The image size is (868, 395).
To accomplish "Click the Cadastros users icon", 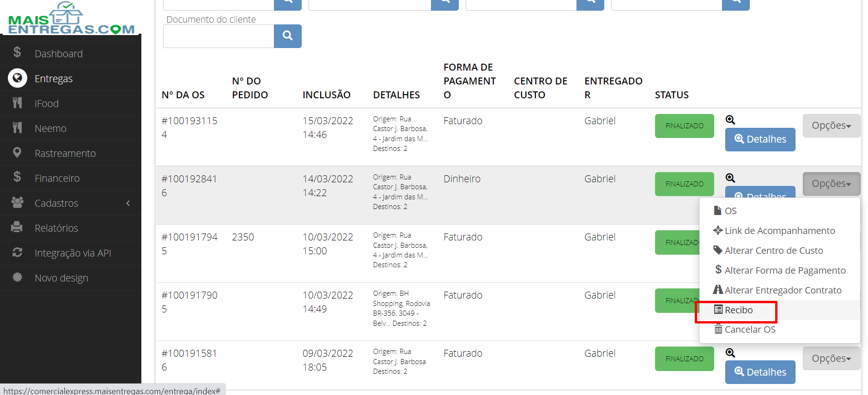I will click(17, 202).
